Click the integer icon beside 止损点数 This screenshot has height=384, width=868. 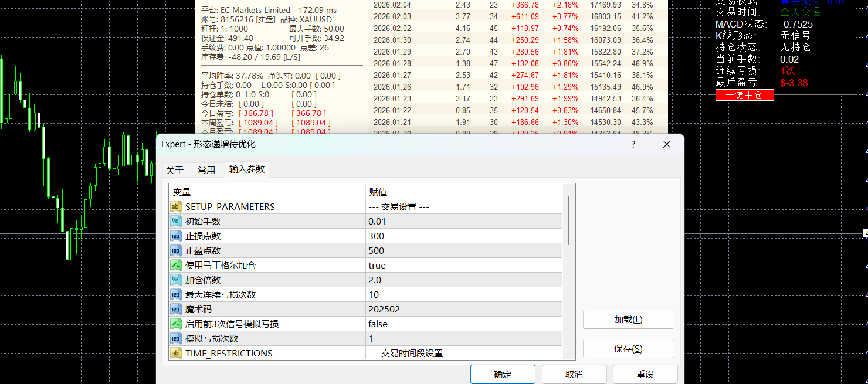pos(176,236)
